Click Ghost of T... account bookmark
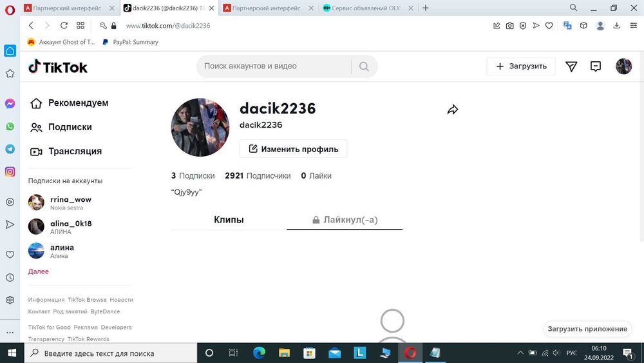Viewport: 644px width, 363px height. [61, 42]
